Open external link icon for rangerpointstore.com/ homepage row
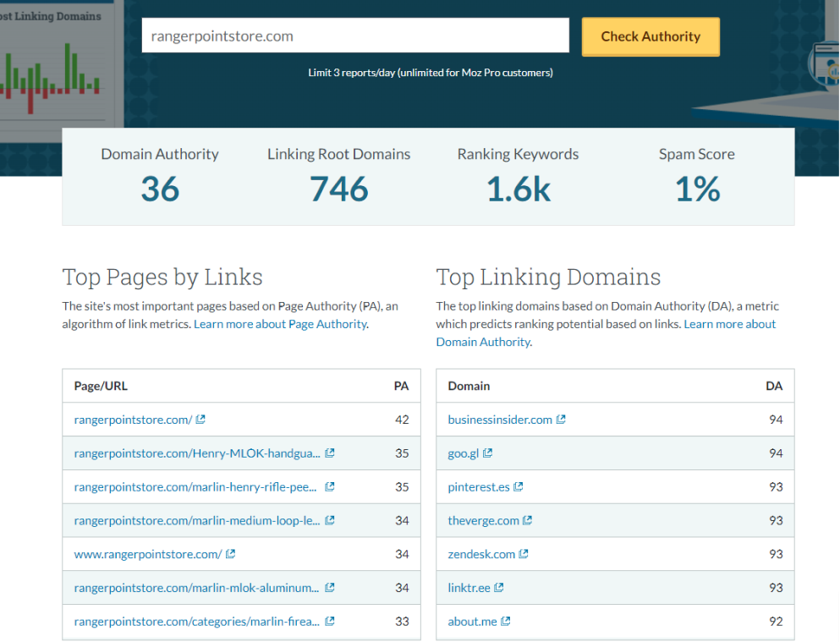Image resolution: width=840 pixels, height=642 pixels. pos(200,420)
